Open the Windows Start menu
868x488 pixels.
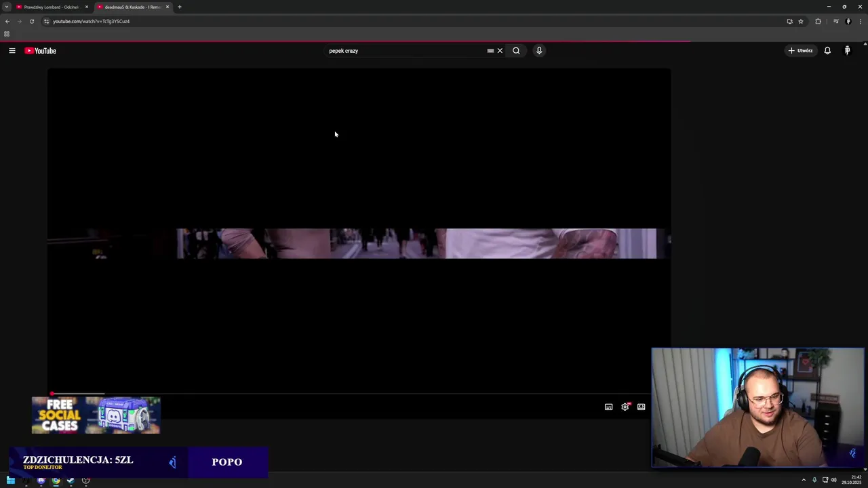(x=11, y=481)
